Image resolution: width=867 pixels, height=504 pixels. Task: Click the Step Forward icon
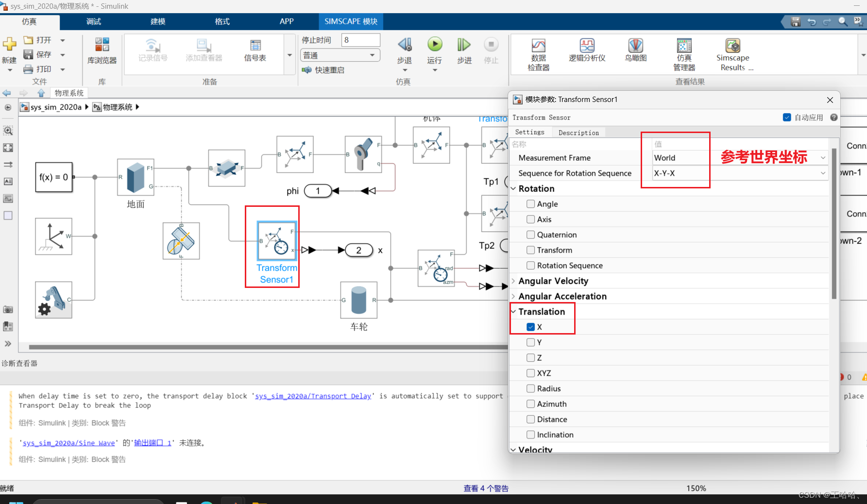(464, 45)
